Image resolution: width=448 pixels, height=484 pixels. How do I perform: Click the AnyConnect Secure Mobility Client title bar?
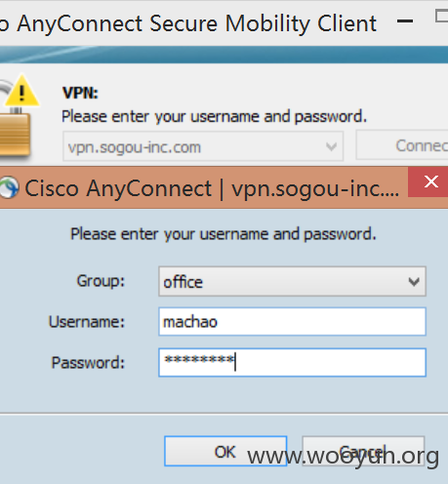(x=195, y=22)
